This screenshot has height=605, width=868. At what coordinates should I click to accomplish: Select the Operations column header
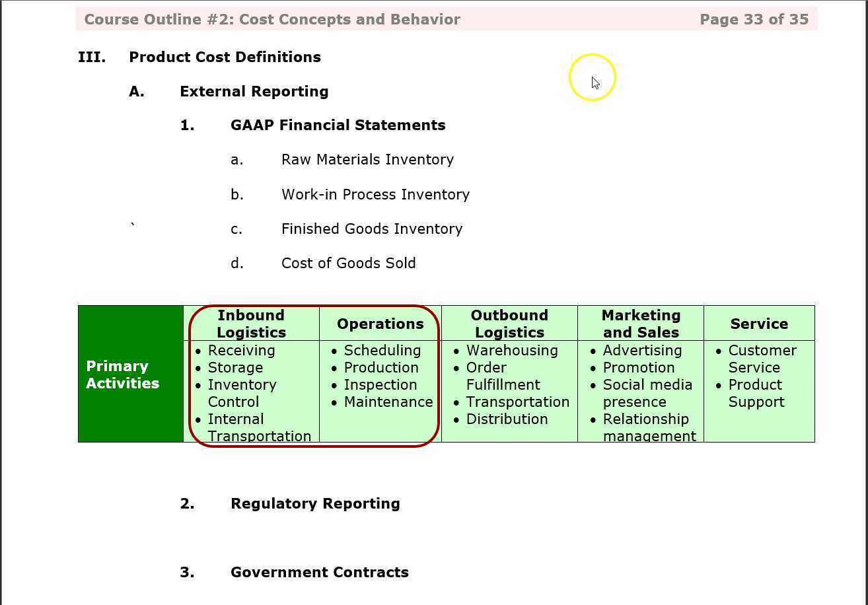coord(380,324)
